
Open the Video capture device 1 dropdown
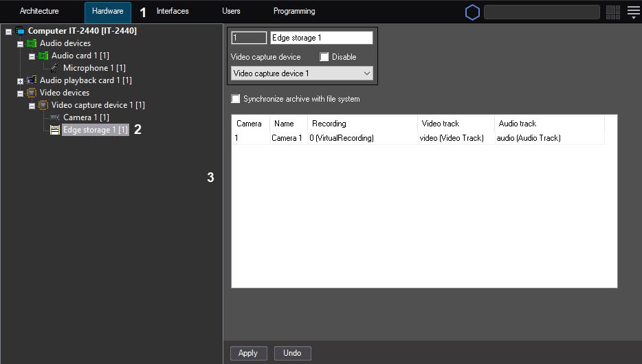tap(302, 73)
